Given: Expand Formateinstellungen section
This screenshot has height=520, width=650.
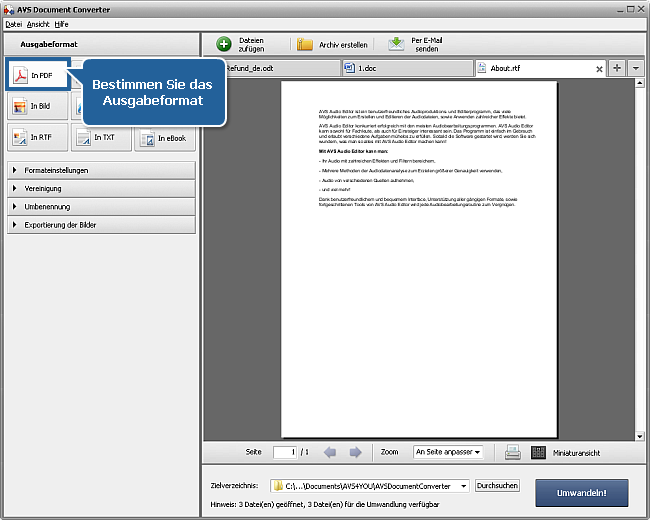Looking at the screenshot, I should click(101, 170).
